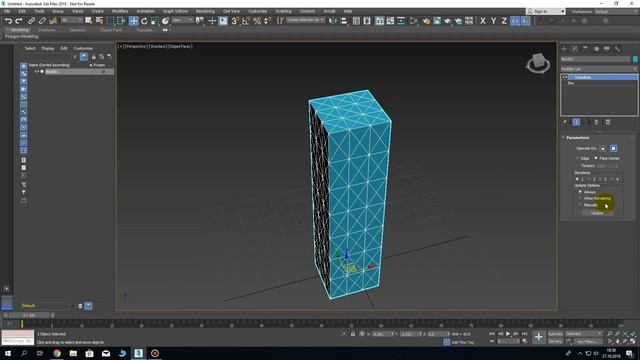The image size is (640, 360).
Task: Toggle Window/Crossing selection icon
Action: 121,21
